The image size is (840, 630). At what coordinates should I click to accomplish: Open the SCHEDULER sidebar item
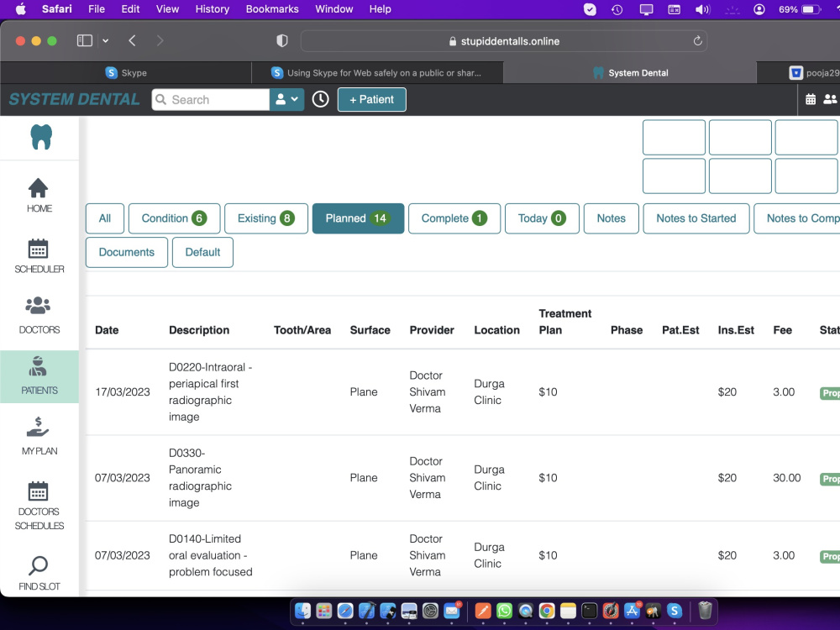pos(39,256)
